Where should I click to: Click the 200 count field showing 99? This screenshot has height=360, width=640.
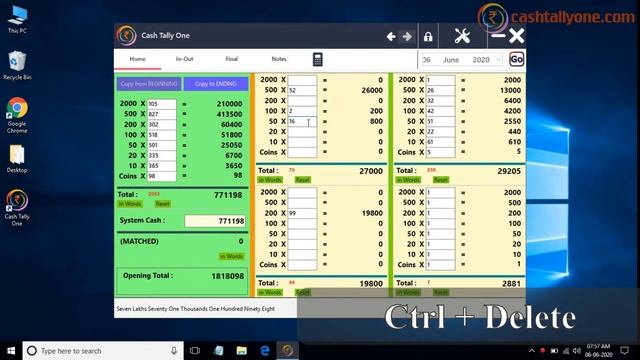pyautogui.click(x=302, y=213)
